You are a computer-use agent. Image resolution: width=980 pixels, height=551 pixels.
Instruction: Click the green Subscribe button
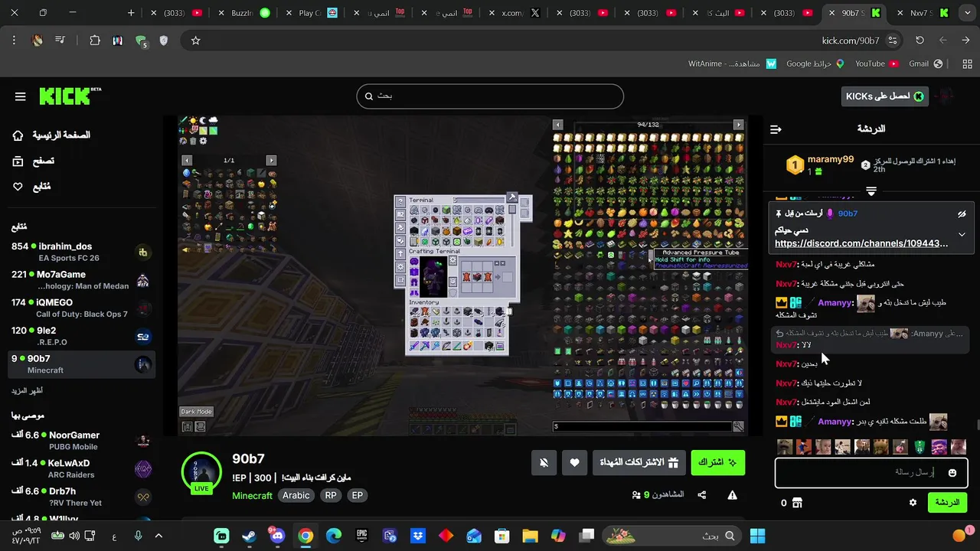pyautogui.click(x=717, y=462)
